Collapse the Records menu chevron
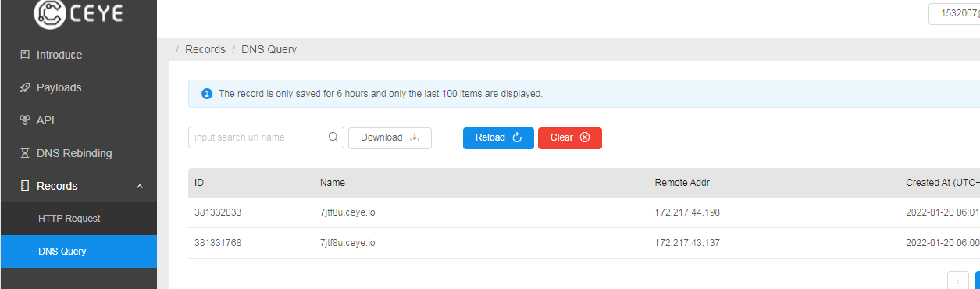Viewport: 980px width, 289px height. (140, 186)
